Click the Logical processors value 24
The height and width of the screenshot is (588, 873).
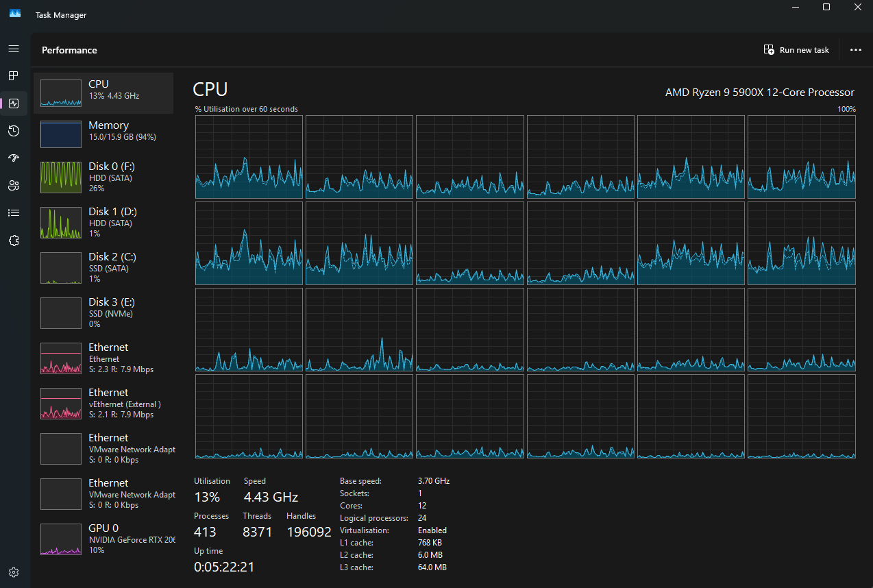pos(422,518)
